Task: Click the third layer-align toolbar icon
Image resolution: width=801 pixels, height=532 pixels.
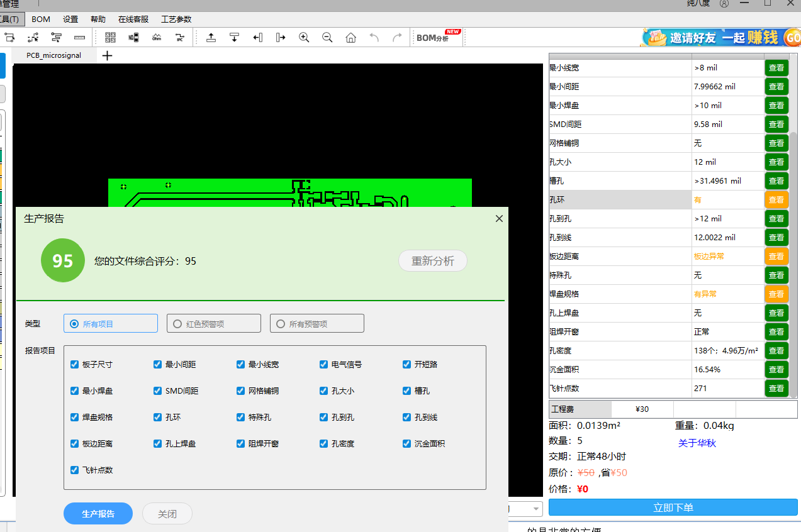Action: pyautogui.click(x=56, y=38)
